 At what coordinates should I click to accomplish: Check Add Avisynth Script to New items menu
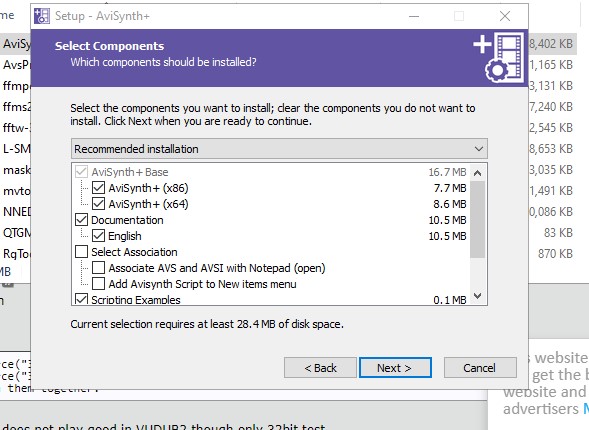click(x=98, y=284)
